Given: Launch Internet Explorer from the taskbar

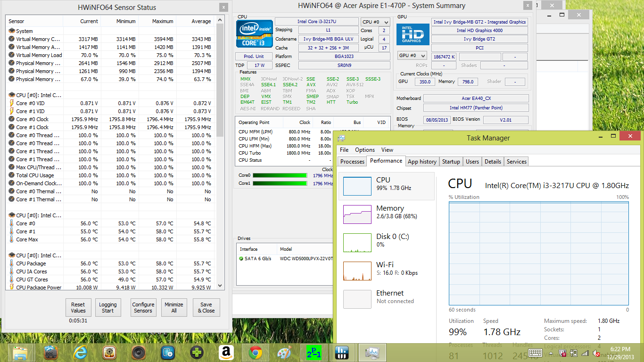Looking at the screenshot, I should point(80,353).
